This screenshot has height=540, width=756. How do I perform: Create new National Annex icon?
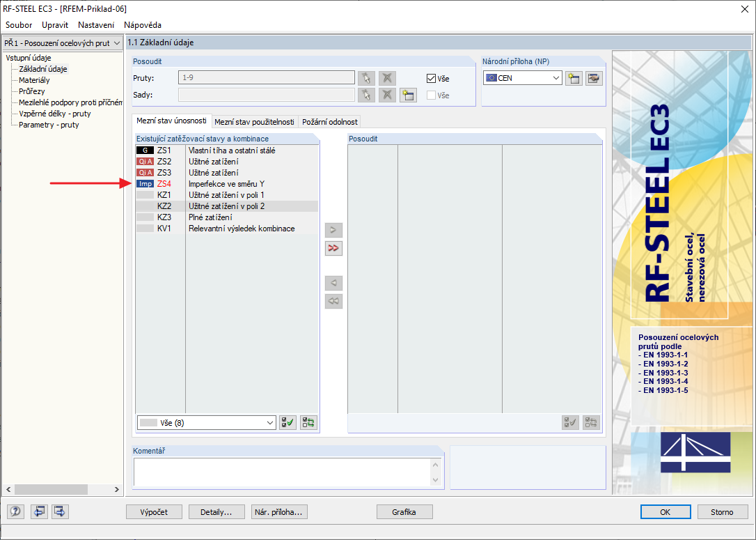coord(574,78)
